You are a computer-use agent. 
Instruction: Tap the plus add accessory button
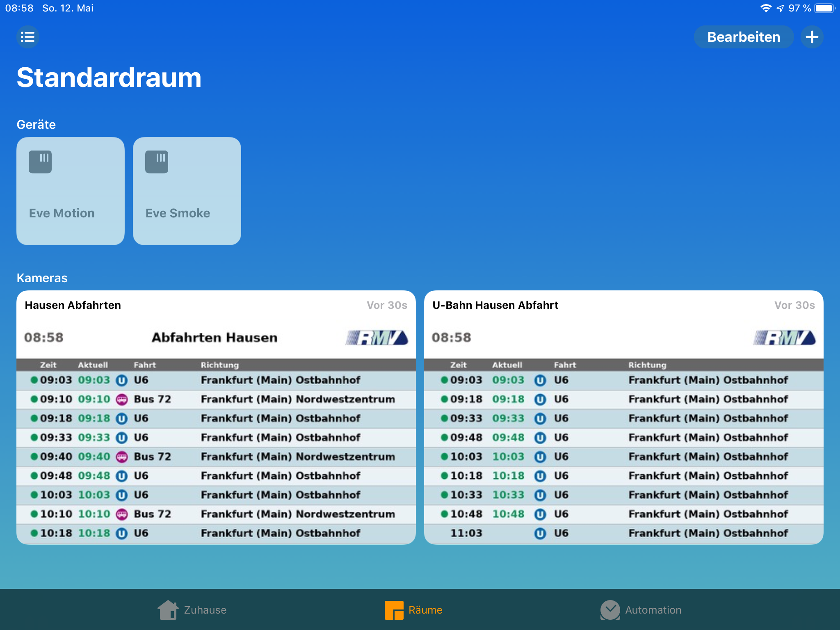click(x=812, y=37)
